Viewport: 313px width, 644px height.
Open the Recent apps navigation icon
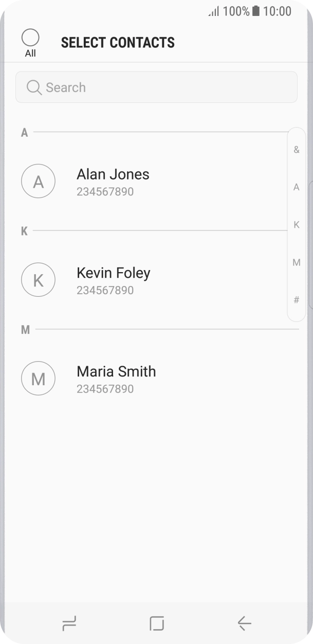coord(69,623)
